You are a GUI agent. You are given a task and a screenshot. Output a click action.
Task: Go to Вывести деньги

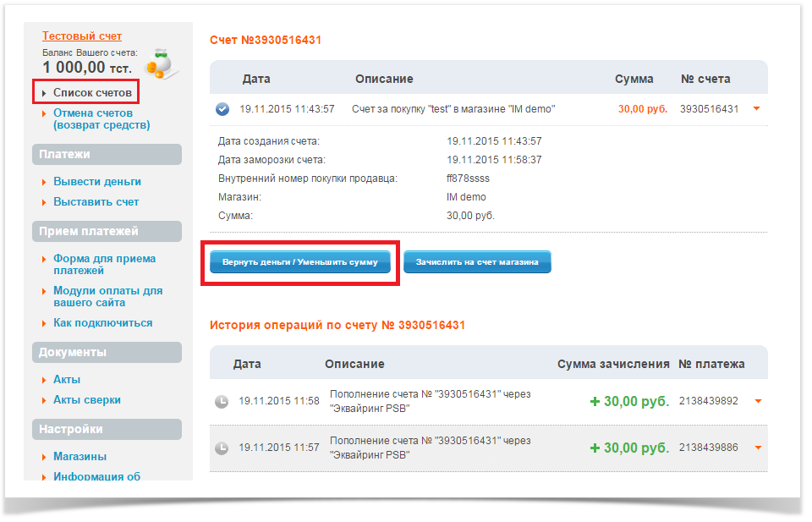[x=97, y=182]
